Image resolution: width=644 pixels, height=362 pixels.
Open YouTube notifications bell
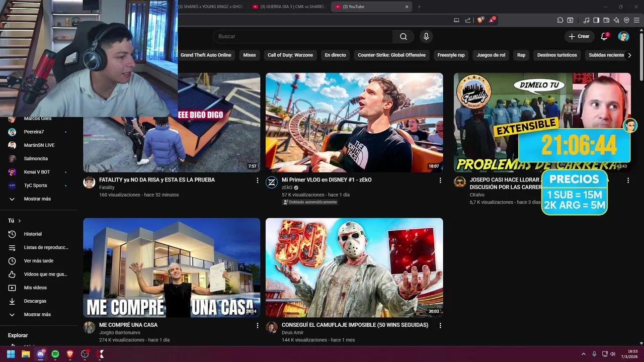click(604, 36)
